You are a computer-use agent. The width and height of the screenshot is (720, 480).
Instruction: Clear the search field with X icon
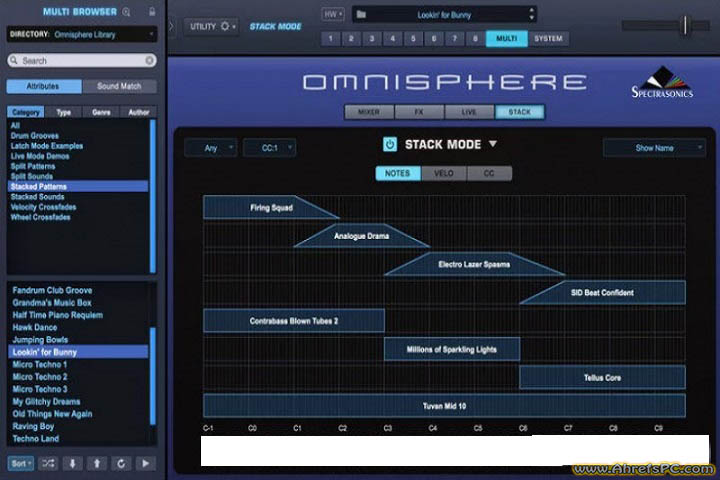[x=149, y=60]
